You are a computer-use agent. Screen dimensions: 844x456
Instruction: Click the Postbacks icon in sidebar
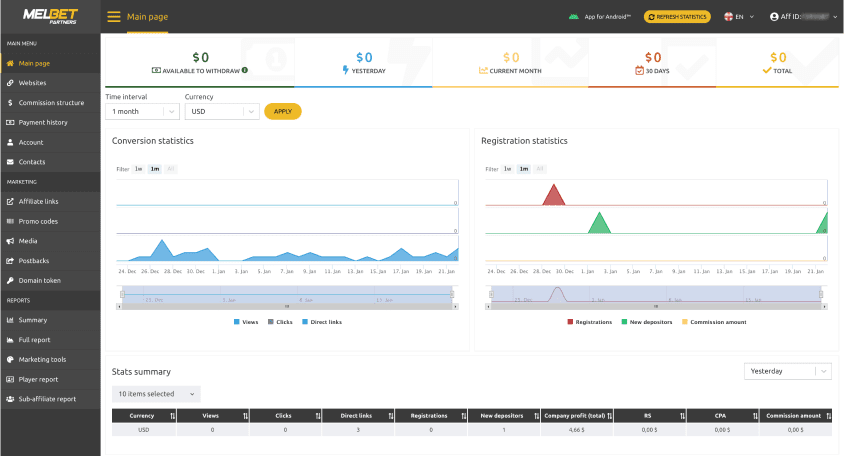[9, 260]
